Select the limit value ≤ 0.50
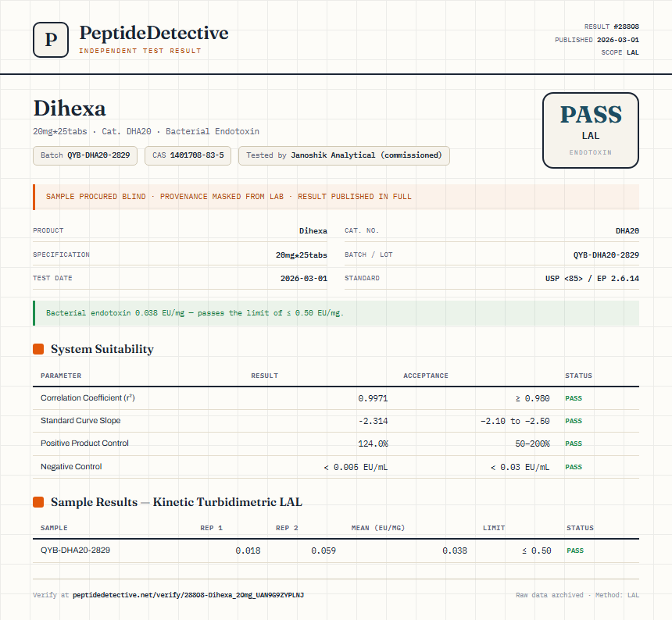672x620 pixels. (x=537, y=551)
